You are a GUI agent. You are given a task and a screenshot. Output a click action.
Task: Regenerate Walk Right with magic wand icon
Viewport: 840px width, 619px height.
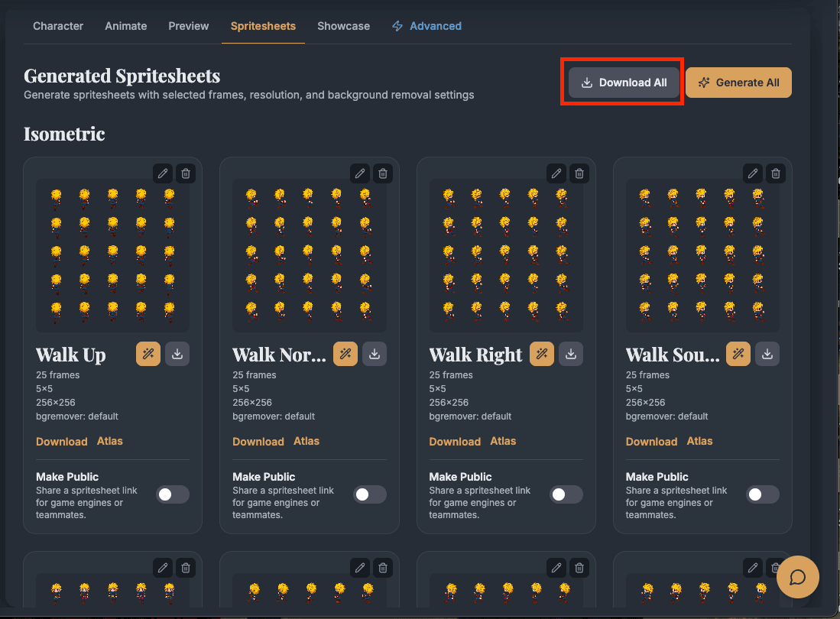coord(542,354)
